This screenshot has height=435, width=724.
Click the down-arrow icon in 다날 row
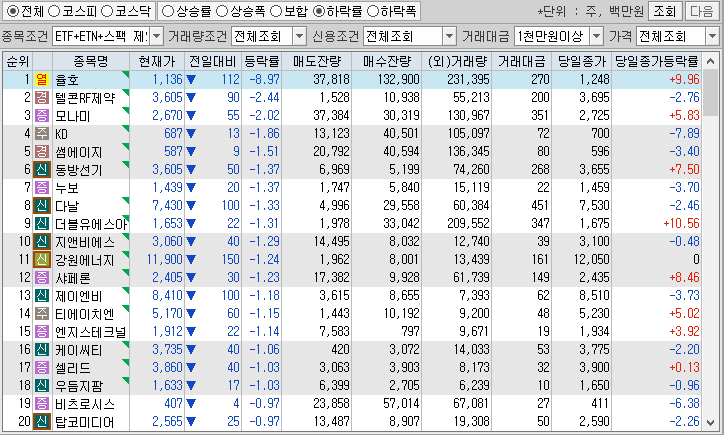click(191, 206)
